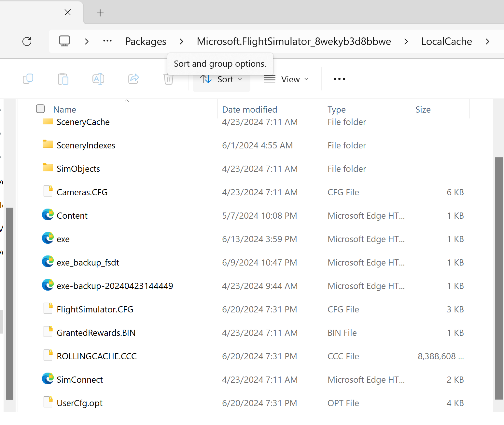Image resolution: width=504 pixels, height=425 pixels.
Task: Open the View options dropdown
Action: [x=286, y=79]
